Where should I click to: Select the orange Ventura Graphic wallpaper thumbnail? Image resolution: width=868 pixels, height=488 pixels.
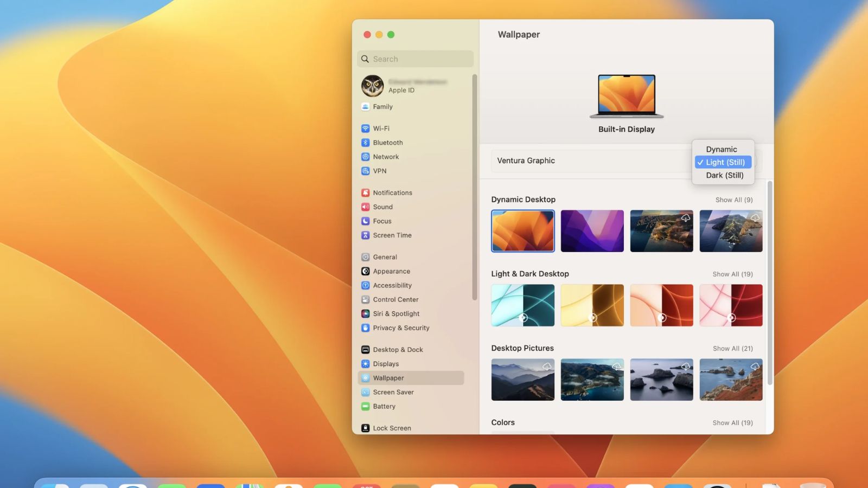click(523, 231)
